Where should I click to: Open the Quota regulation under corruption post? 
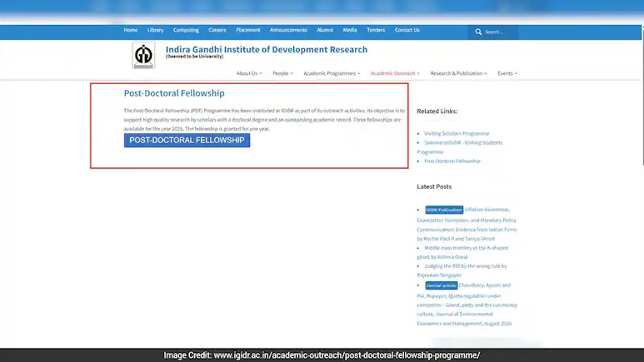point(467,305)
